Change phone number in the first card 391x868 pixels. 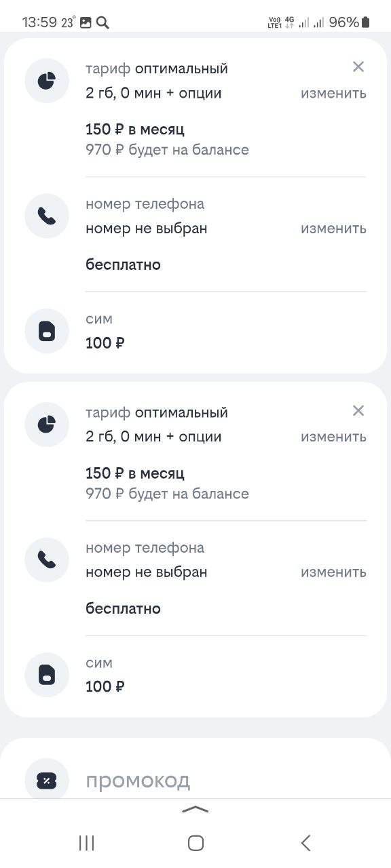(x=333, y=229)
